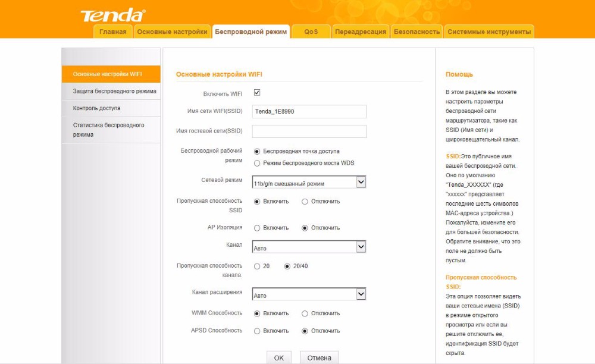
Task: Open the Безопасность tab
Action: click(416, 32)
